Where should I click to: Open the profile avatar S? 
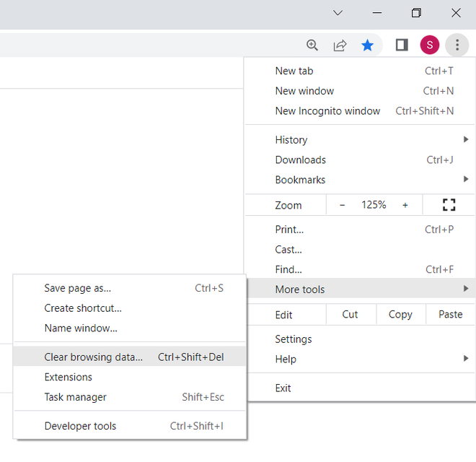point(429,45)
